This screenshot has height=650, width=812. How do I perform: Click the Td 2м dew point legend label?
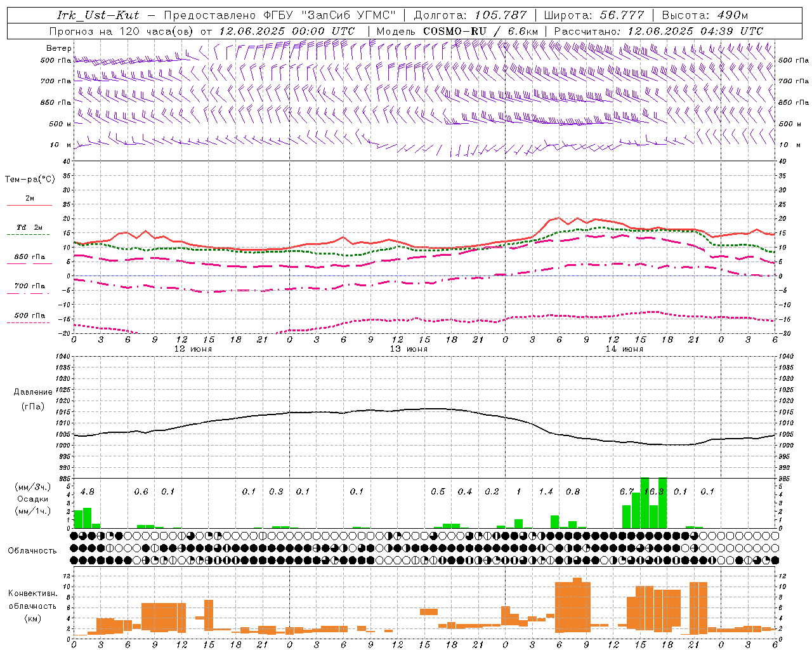point(30,227)
